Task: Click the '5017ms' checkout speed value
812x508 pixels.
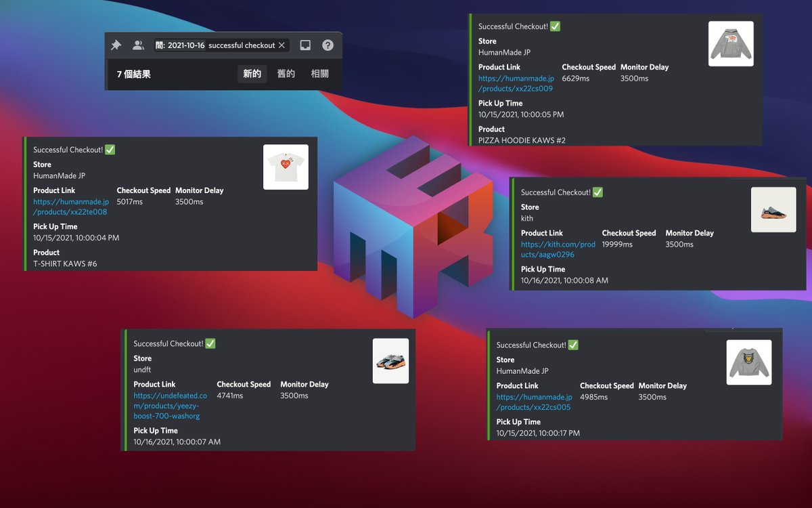Action: click(x=131, y=202)
